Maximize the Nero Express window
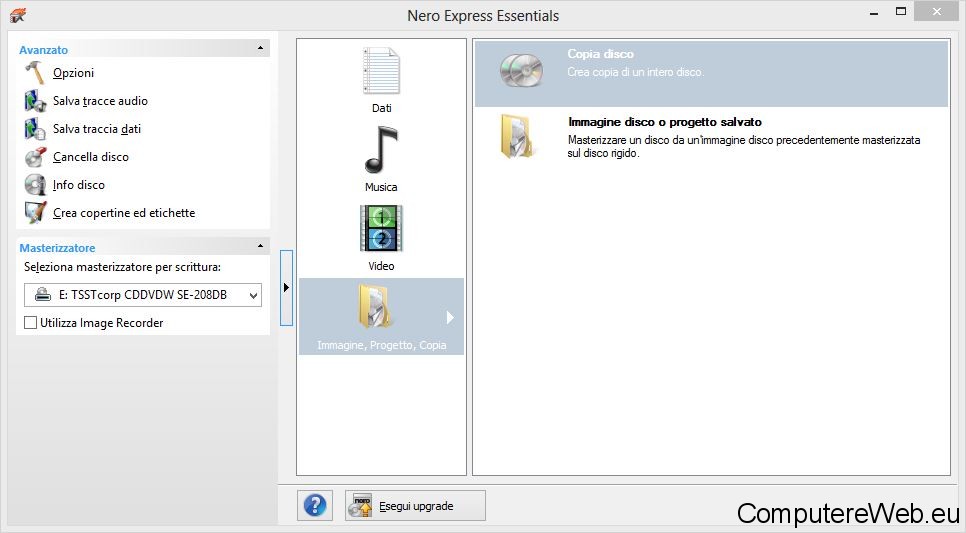 coord(901,11)
